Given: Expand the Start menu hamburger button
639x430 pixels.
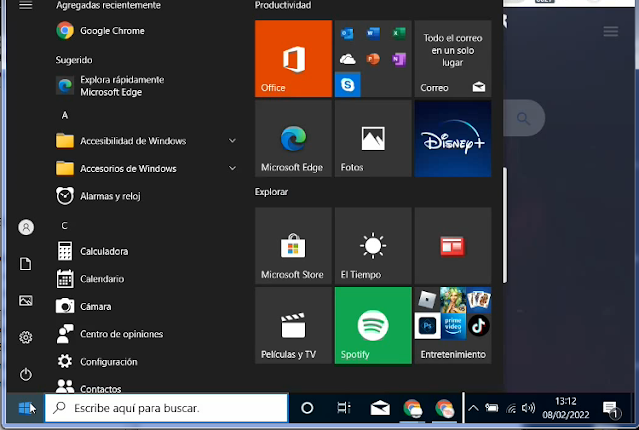Looking at the screenshot, I should pos(26,5).
